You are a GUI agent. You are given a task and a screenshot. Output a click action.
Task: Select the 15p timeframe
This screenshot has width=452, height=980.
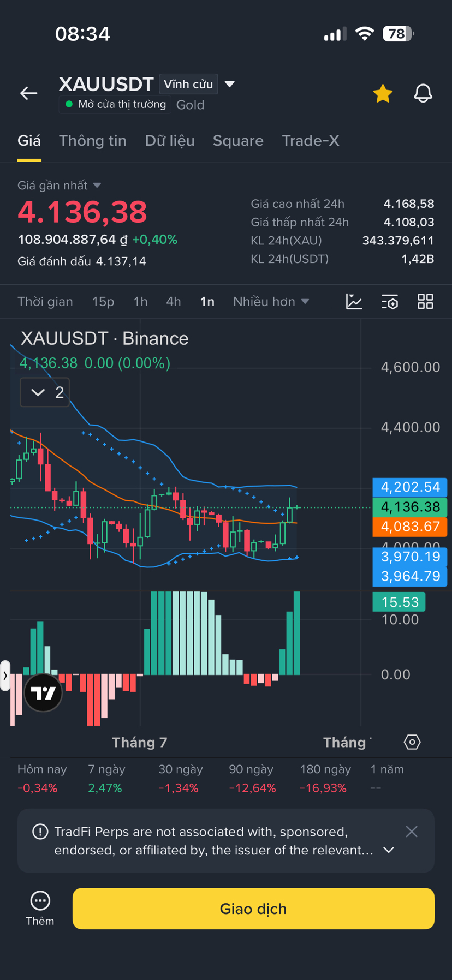point(103,302)
